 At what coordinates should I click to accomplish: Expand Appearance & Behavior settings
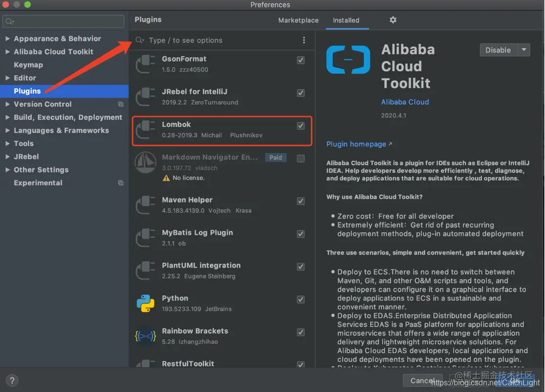pyautogui.click(x=7, y=39)
